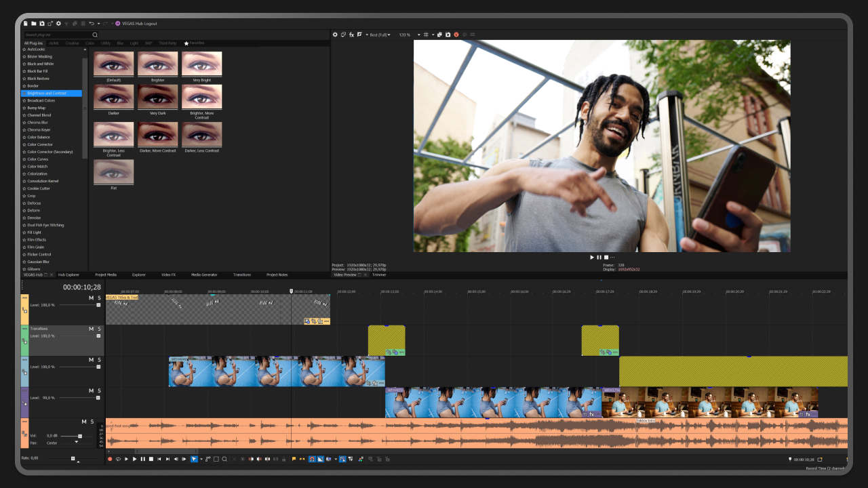
Task: Select the Normal Edit tool in the transport toolbar
Action: point(194,459)
